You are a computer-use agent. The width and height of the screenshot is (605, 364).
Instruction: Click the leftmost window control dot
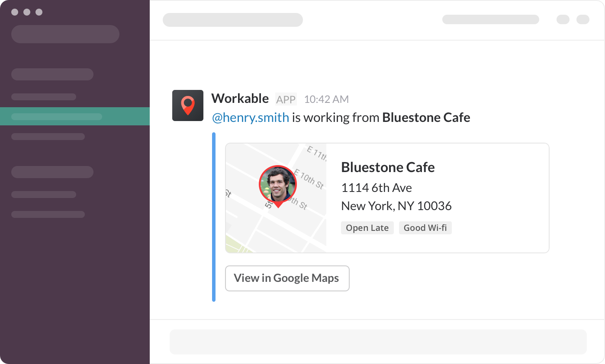15,12
